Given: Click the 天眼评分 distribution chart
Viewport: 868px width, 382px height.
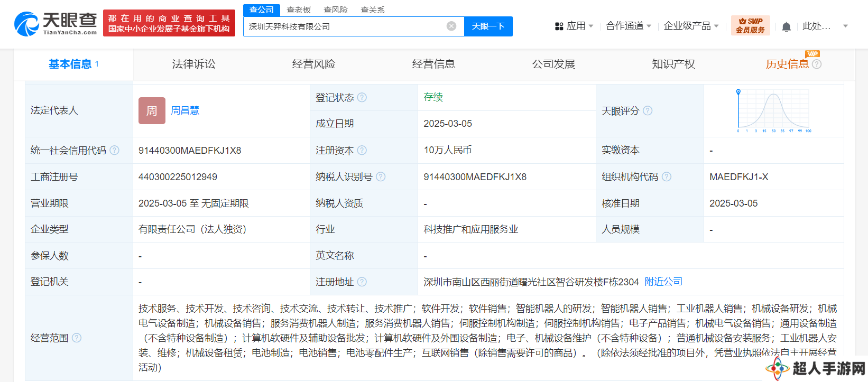Looking at the screenshot, I should [x=774, y=110].
